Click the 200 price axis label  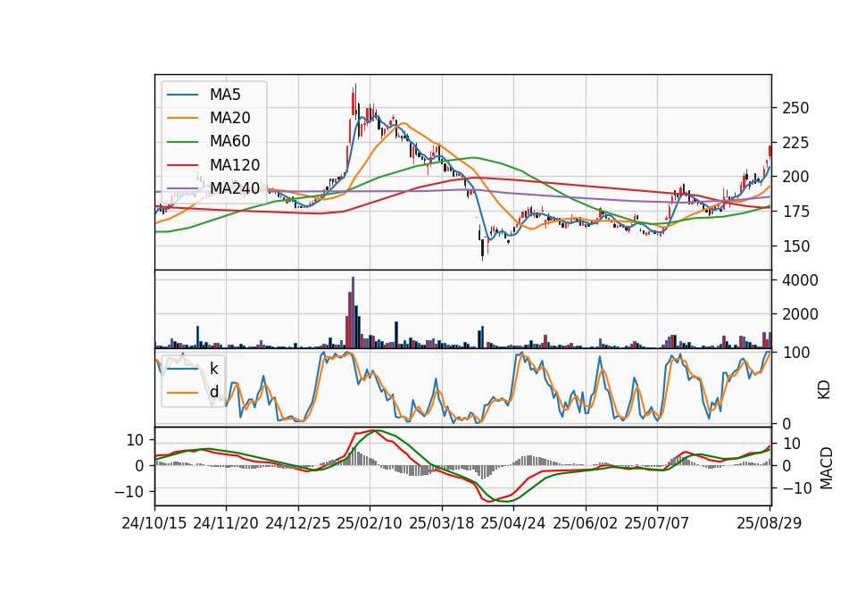tap(795, 177)
